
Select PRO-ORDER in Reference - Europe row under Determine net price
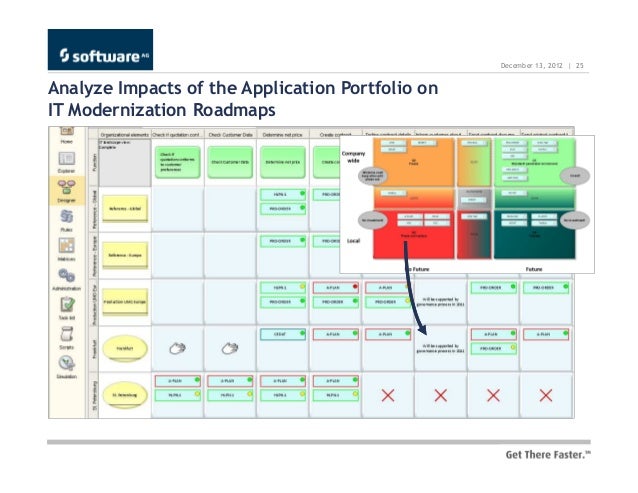(x=283, y=241)
